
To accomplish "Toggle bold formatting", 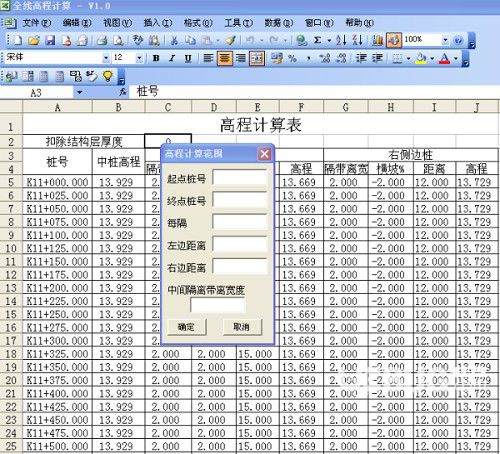I will tap(156, 59).
